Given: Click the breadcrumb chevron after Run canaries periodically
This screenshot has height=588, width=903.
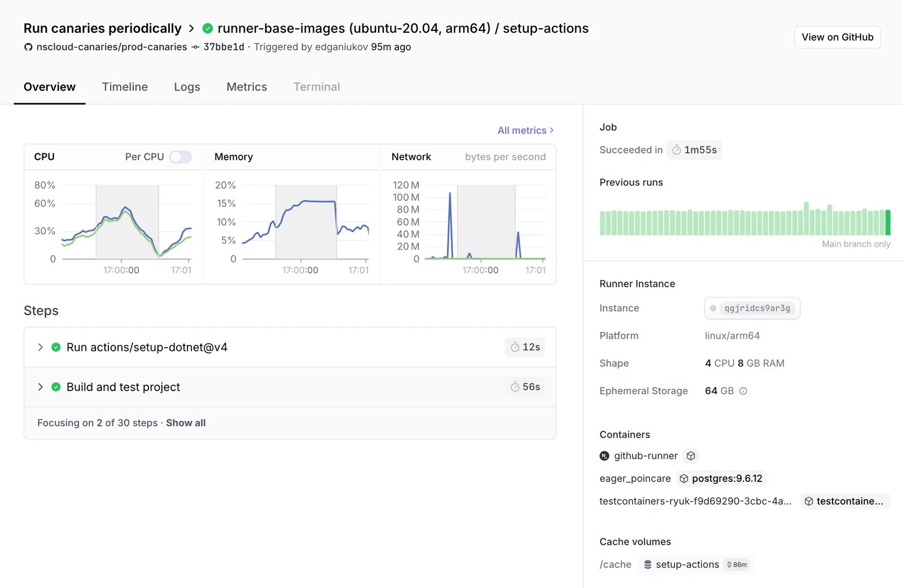Looking at the screenshot, I should tap(191, 28).
